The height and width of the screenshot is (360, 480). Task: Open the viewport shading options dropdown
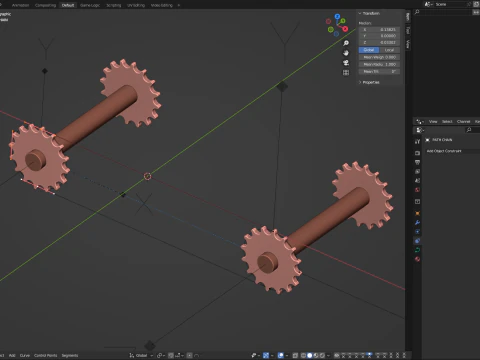tap(328, 355)
